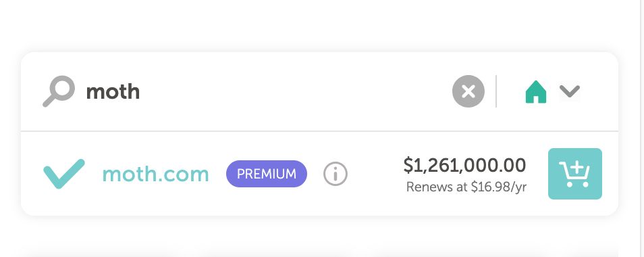Click the magnifying glass search icon
Image resolution: width=644 pixels, height=257 pixels.
(x=59, y=91)
